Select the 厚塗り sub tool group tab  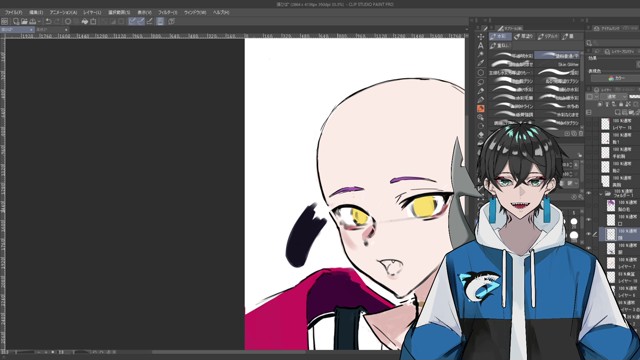click(524, 36)
